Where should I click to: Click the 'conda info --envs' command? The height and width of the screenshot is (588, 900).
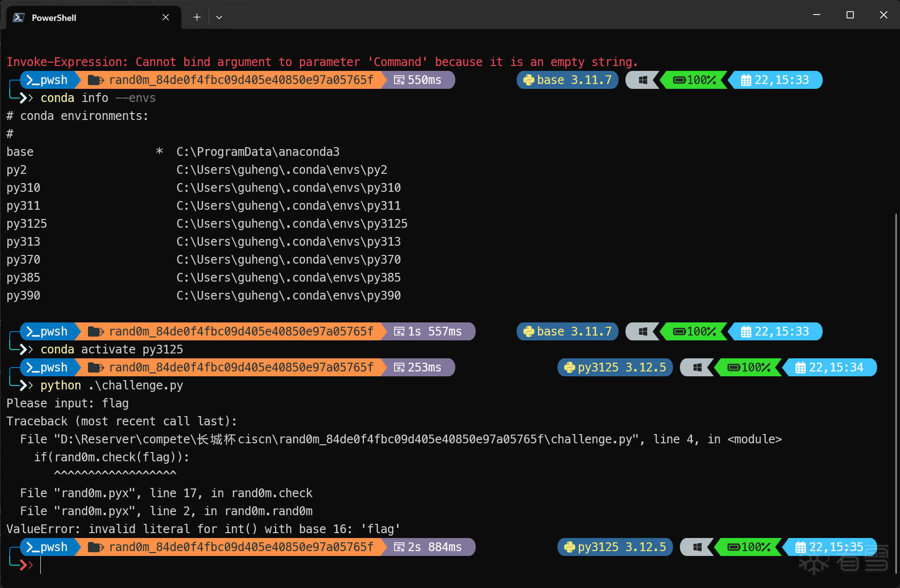coord(98,98)
